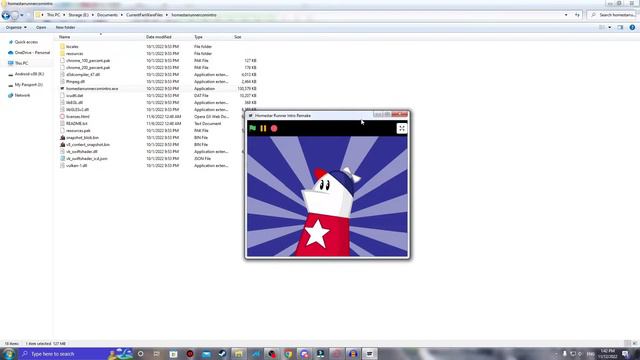The image size is (640, 360).
Task: Click the Open toolbar command
Action: pyautogui.click(x=41, y=27)
